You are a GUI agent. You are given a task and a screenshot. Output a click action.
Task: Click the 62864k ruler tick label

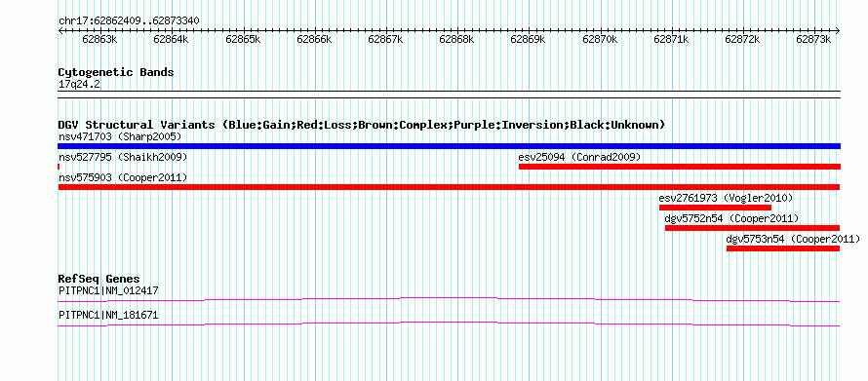click(172, 39)
